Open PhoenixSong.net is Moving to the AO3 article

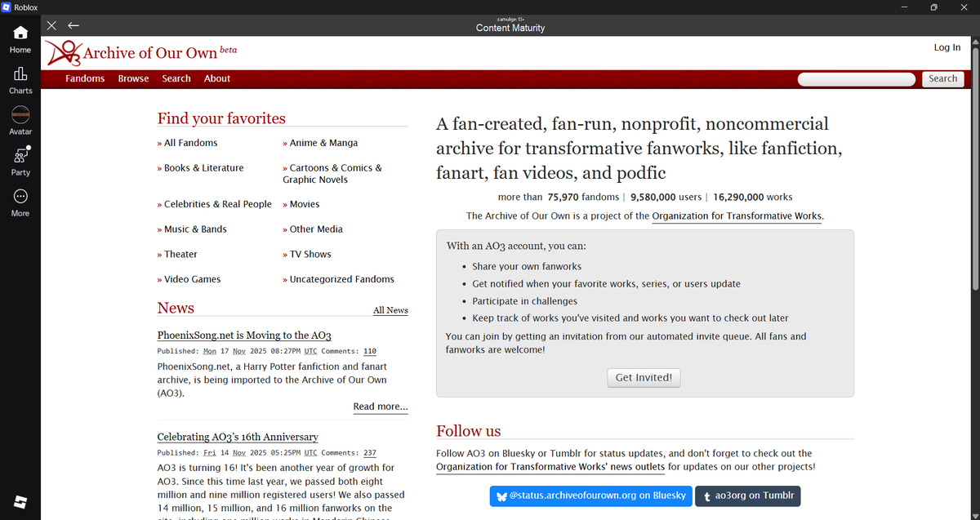pos(244,336)
